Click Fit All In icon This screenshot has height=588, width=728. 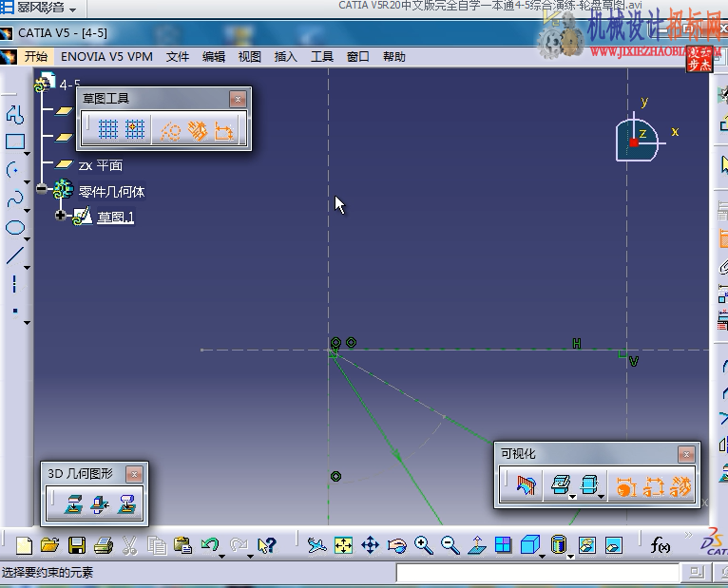[344, 545]
